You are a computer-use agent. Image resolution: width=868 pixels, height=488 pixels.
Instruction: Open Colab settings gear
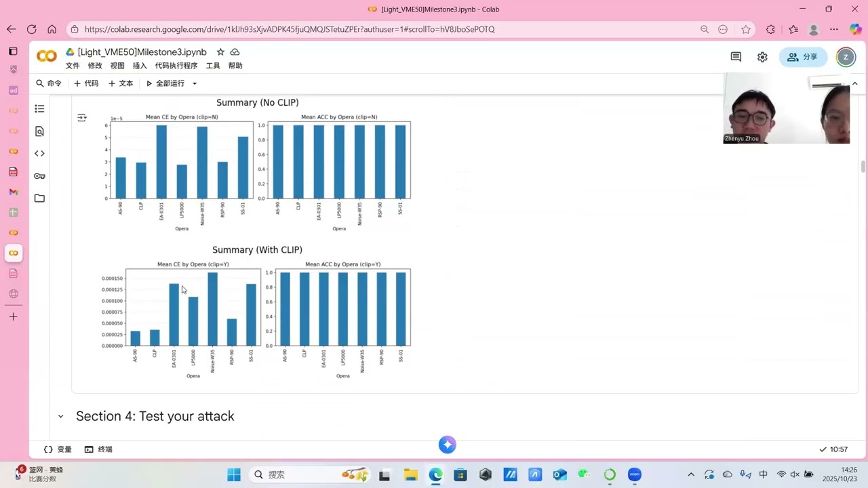[762, 57]
